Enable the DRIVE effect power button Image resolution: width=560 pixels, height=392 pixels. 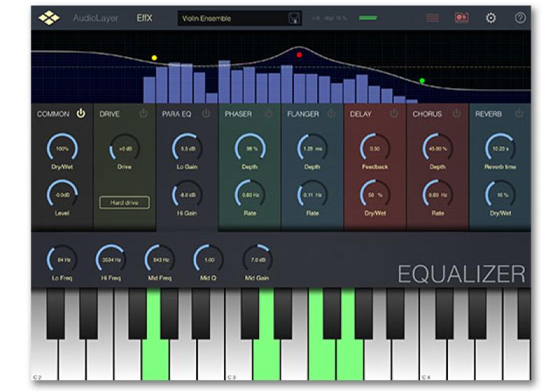tap(143, 113)
